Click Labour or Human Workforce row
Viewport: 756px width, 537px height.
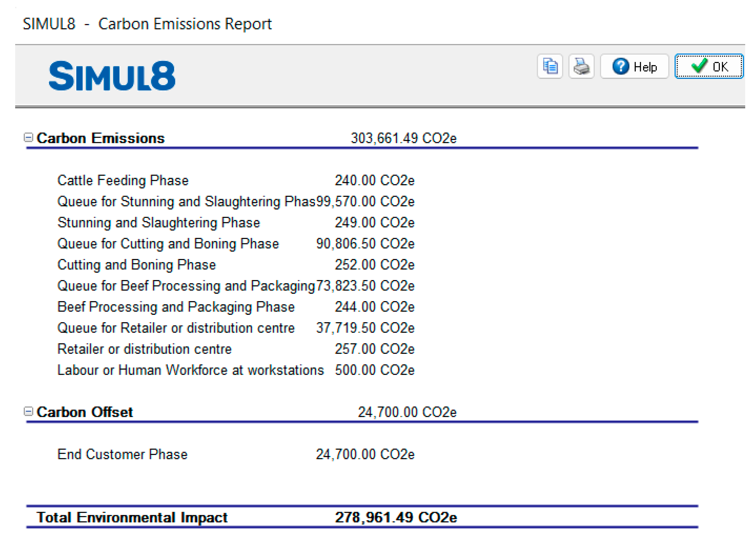click(x=190, y=370)
